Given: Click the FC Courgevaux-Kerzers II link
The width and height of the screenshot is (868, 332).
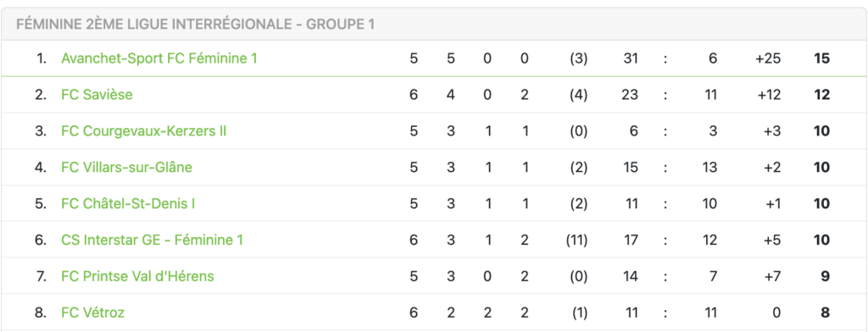Looking at the screenshot, I should pos(144,131).
